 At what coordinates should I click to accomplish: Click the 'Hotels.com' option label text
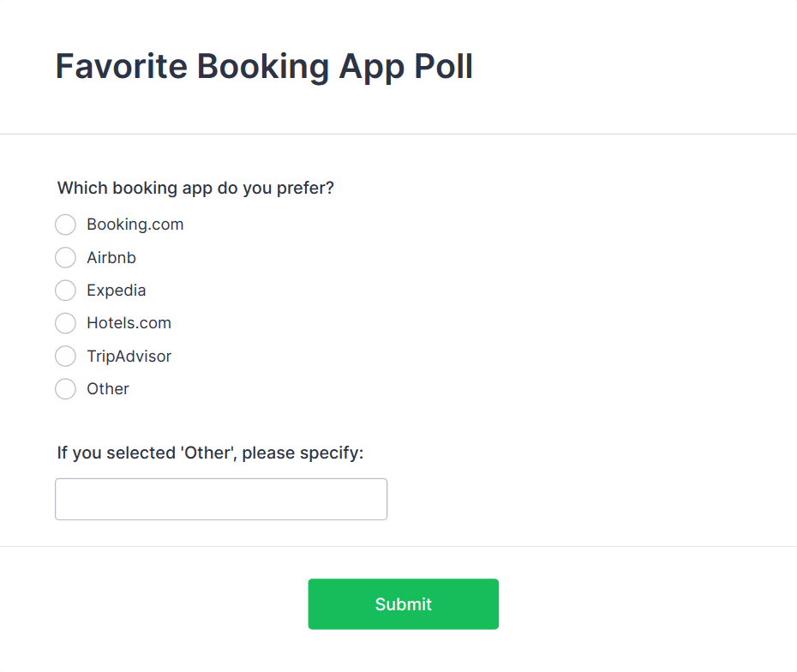(x=129, y=323)
